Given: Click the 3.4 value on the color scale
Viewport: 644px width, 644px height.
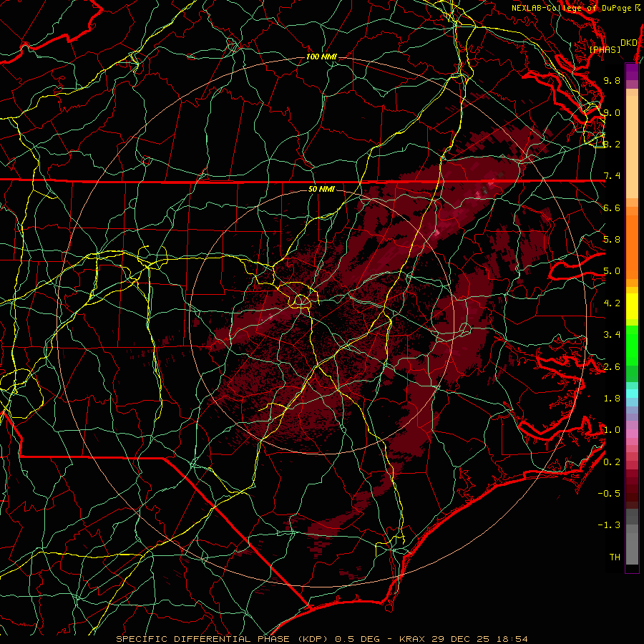Looking at the screenshot, I should [612, 335].
